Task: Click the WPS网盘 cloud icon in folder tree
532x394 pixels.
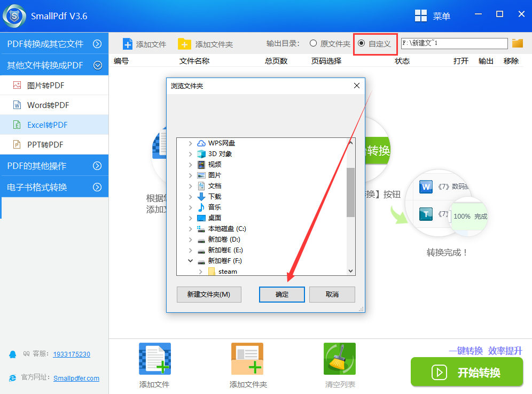Action: click(201, 143)
